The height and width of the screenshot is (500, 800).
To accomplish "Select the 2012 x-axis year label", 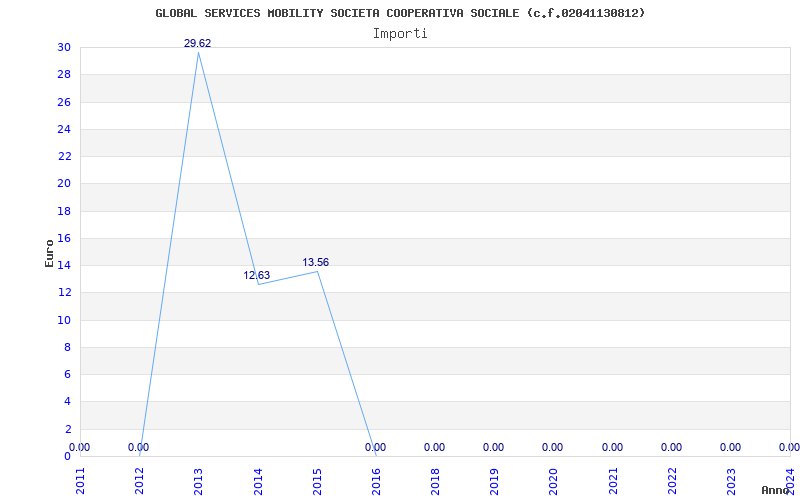I will tap(139, 482).
